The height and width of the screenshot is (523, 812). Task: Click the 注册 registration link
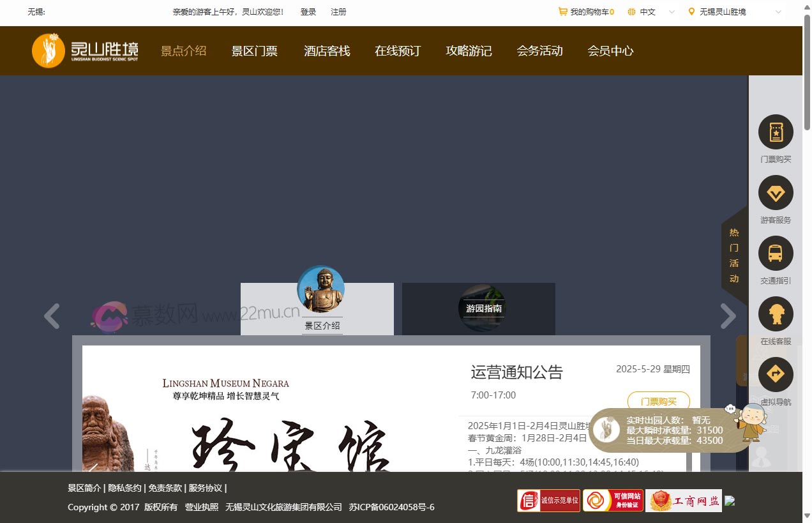pyautogui.click(x=338, y=11)
